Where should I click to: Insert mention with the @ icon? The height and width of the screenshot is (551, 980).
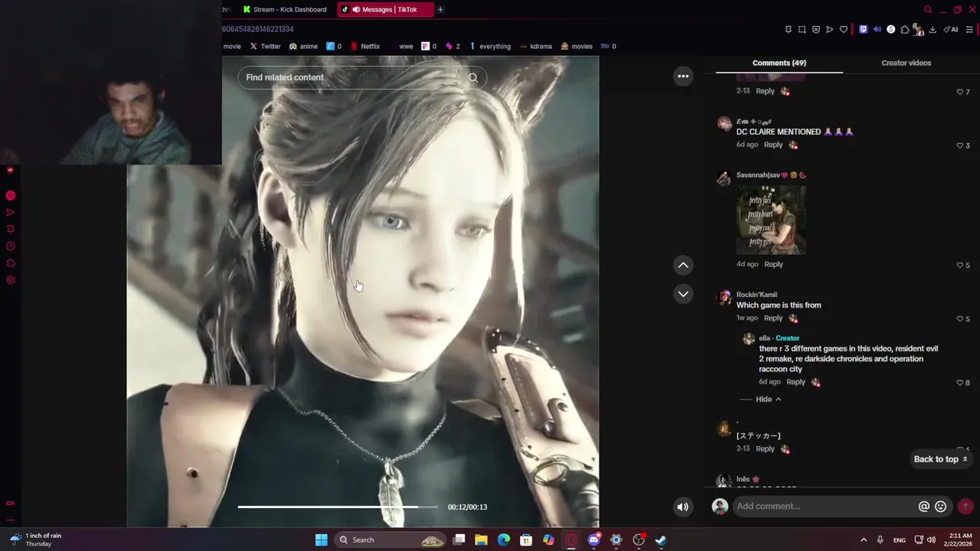[924, 507]
